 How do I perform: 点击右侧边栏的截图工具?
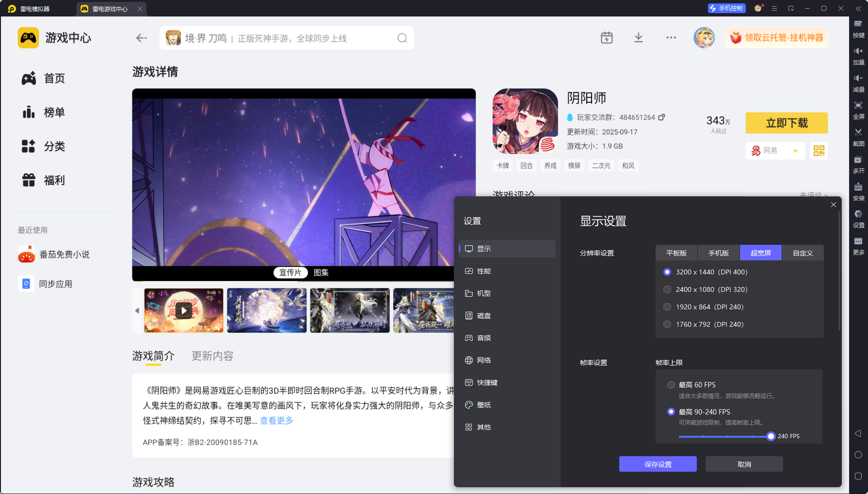coord(858,137)
